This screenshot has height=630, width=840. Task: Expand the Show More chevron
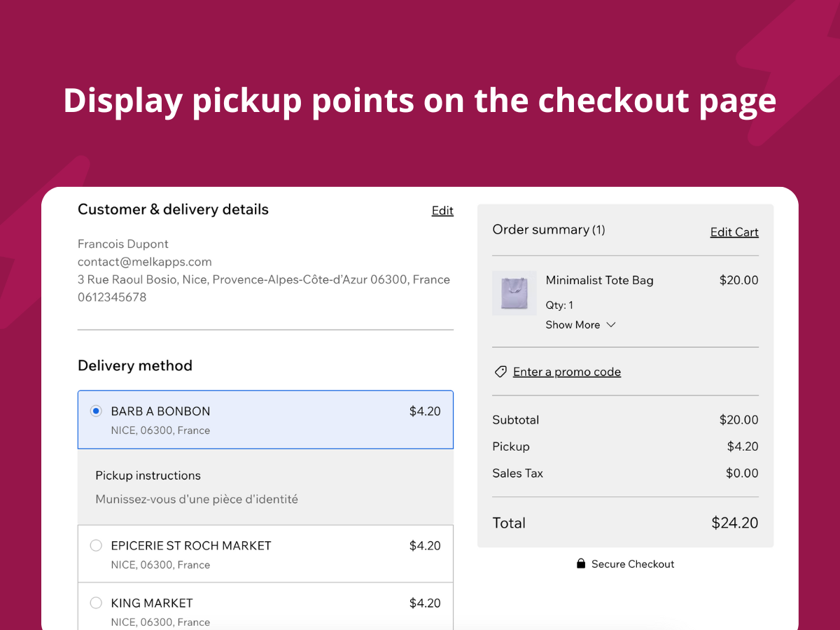pos(610,325)
